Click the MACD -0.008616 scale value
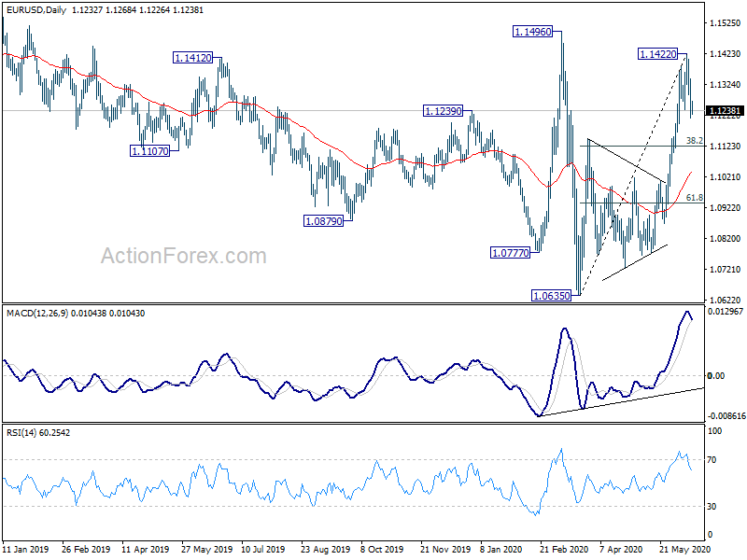 [x=726, y=416]
